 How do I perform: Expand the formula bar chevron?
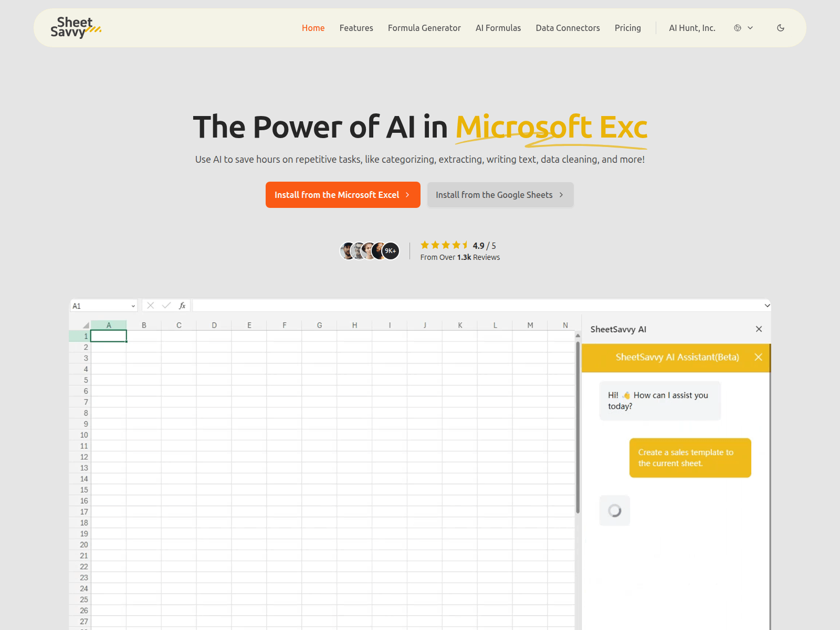click(x=767, y=306)
